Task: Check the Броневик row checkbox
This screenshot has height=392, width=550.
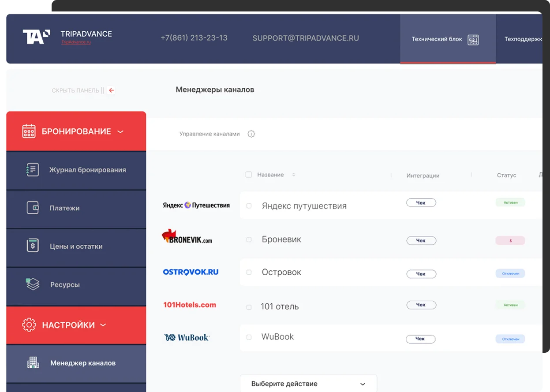Action: coord(249,239)
